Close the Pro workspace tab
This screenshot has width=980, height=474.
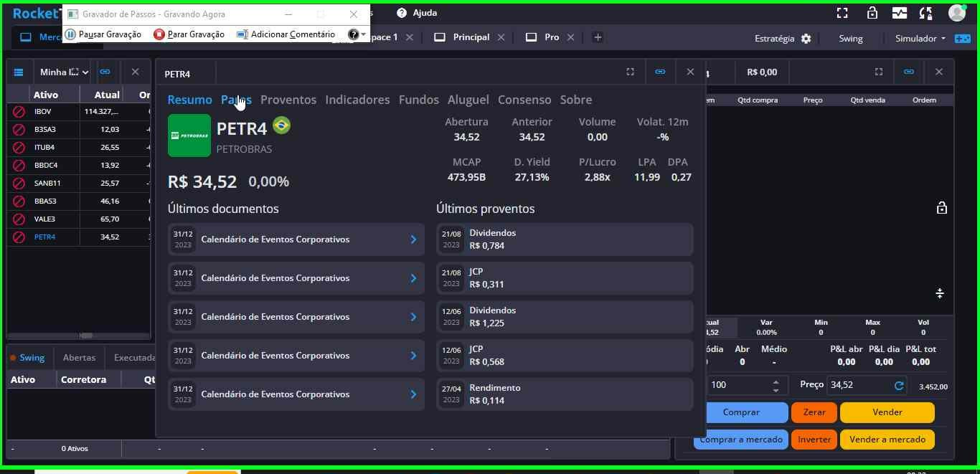click(571, 37)
